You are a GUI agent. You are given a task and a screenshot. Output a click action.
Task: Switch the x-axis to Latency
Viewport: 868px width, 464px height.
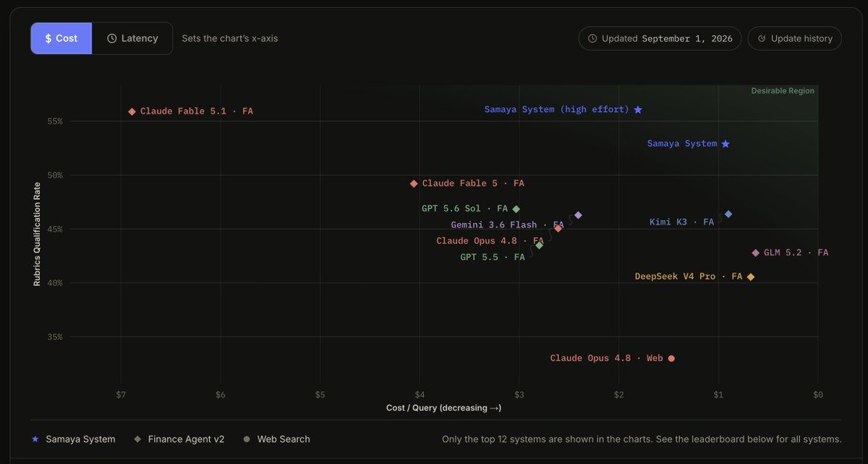(132, 38)
